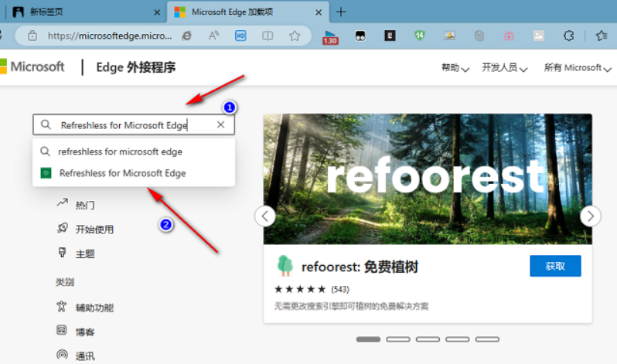
Task: Click the 辅助功能 accessibility icon
Action: tap(61, 306)
